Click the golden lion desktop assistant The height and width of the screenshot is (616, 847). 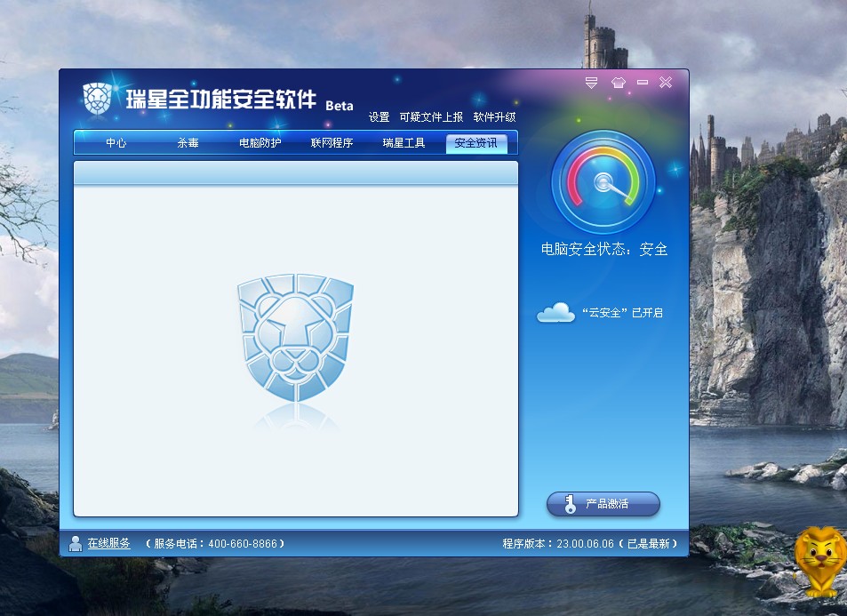pos(820,562)
